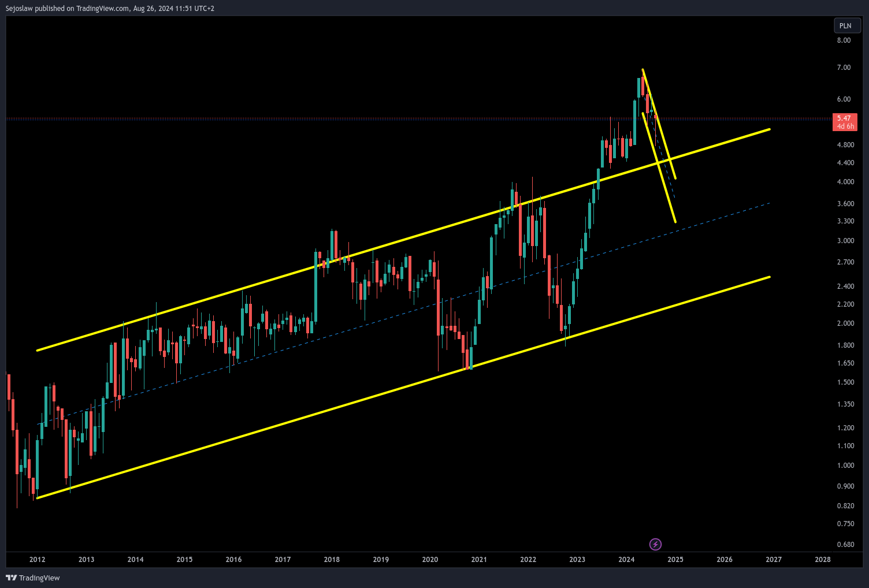Click the purple lightning event icon
The image size is (869, 588).
click(x=655, y=544)
